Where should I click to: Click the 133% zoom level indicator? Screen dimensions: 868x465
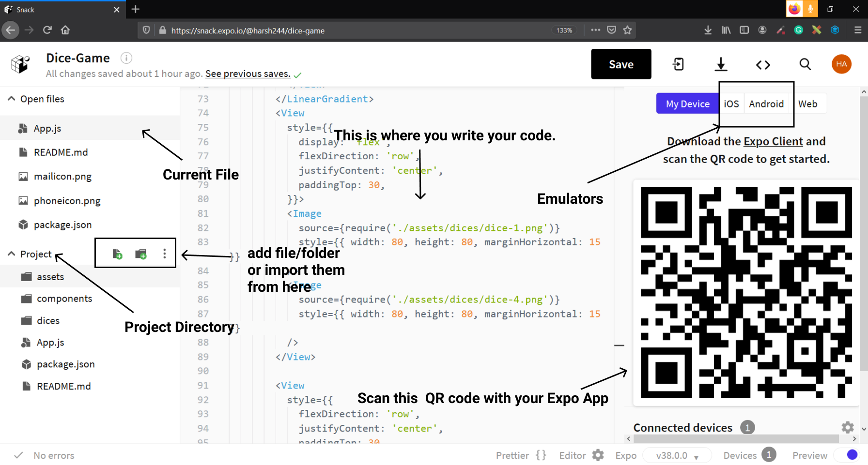click(x=564, y=30)
